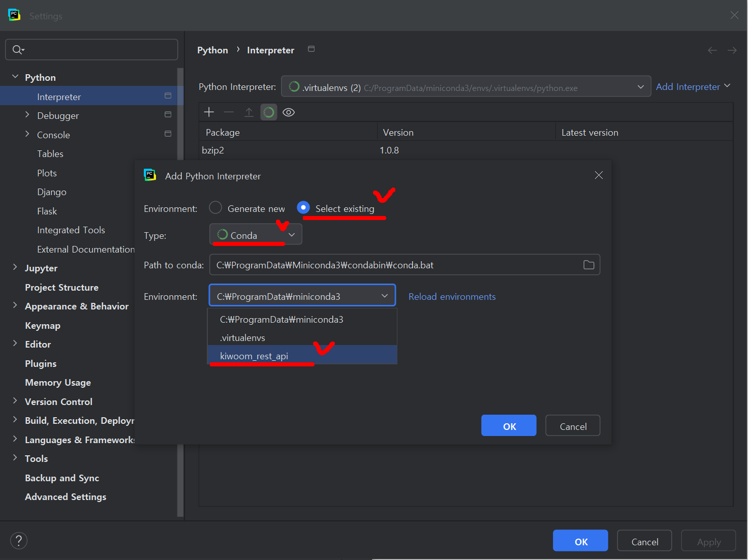
Task: Click the settings search input field
Action: click(x=91, y=49)
